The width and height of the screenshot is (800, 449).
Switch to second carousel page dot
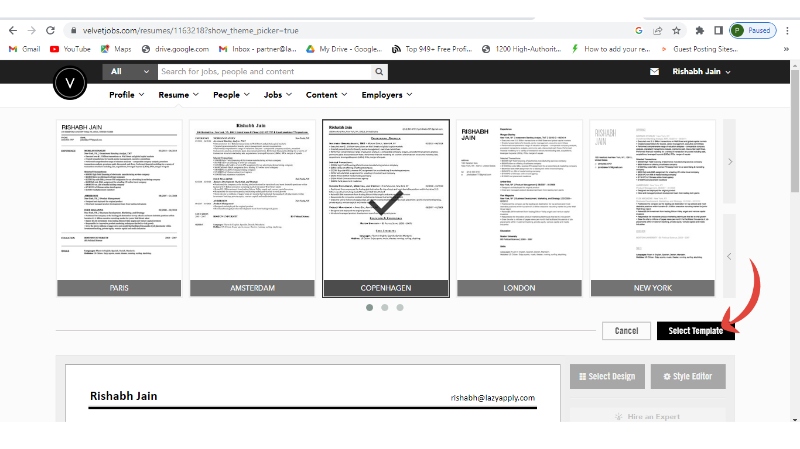[385, 308]
